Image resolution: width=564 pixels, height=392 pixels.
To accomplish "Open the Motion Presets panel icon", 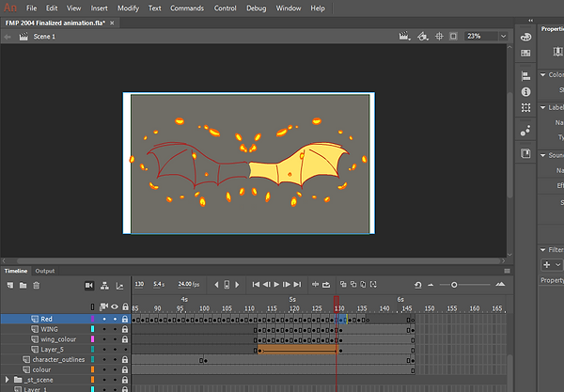I will click(x=525, y=131).
